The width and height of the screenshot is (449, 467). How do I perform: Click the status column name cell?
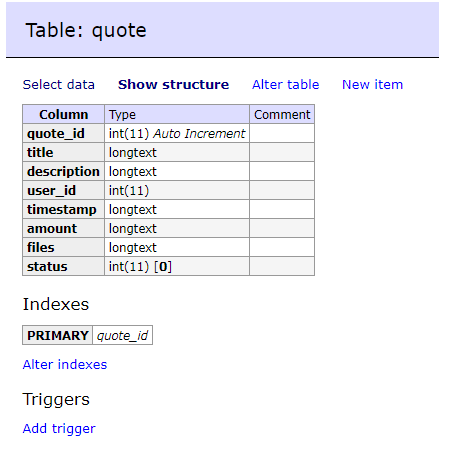coord(63,267)
